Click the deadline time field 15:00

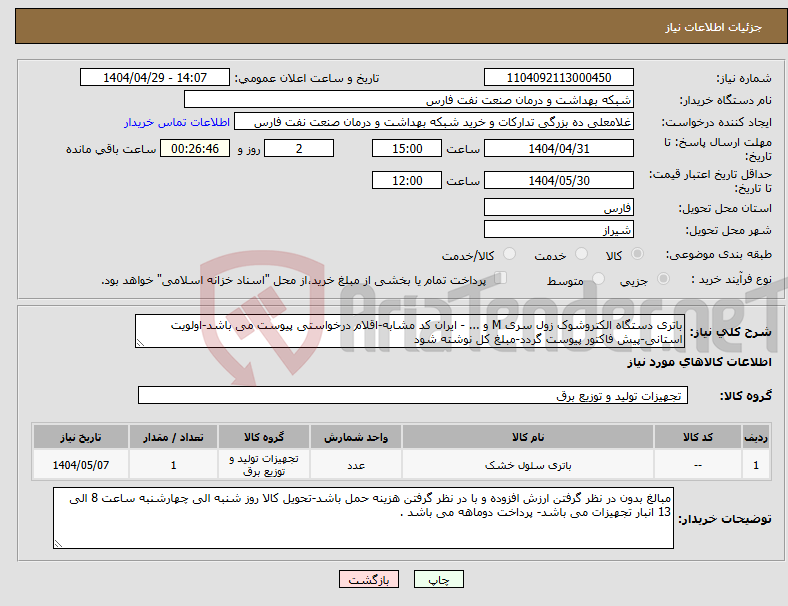coord(407,149)
